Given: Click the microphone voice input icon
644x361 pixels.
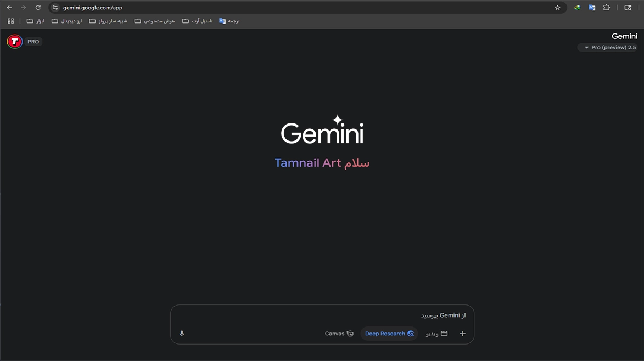Looking at the screenshot, I should (182, 334).
